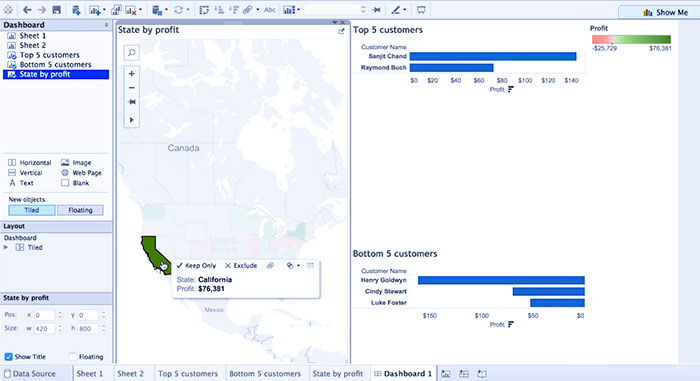
Task: Click the new dashboard icon in the bottom tab bar
Action: (464, 374)
